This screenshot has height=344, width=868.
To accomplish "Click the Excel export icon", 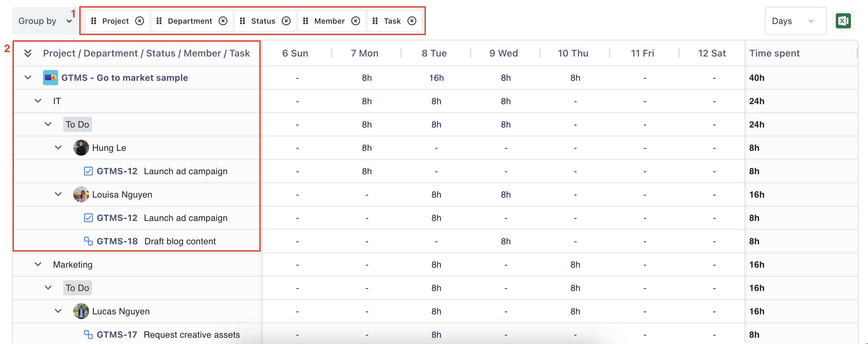I will pyautogui.click(x=843, y=21).
